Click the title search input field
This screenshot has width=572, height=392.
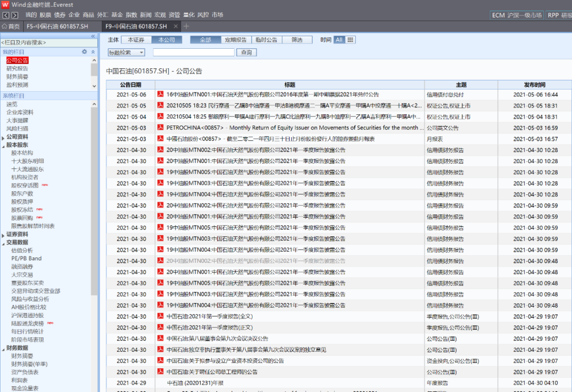click(x=194, y=52)
